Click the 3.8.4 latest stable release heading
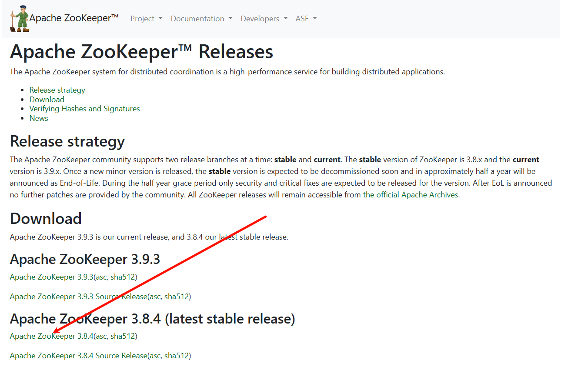 tap(153, 319)
